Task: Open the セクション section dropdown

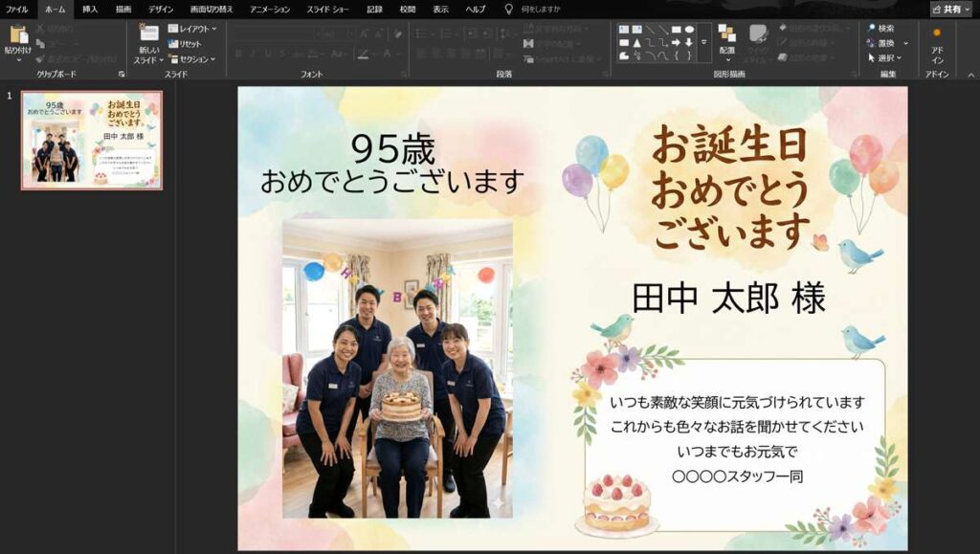Action: [191, 59]
